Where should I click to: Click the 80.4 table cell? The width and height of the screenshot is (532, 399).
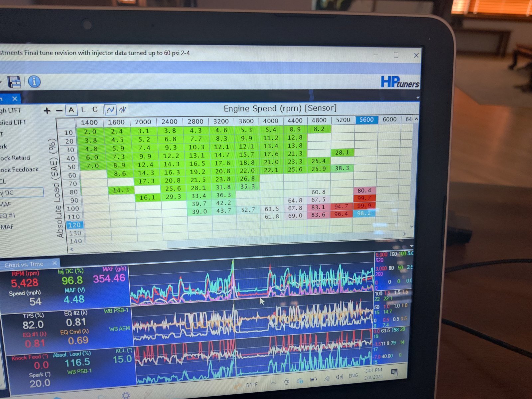[x=364, y=191]
